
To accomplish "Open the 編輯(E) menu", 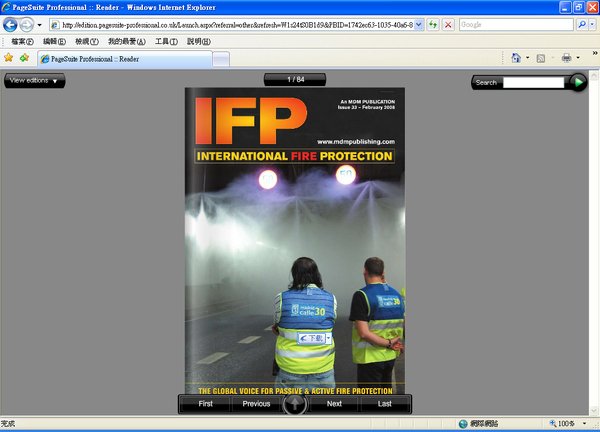I will click(54, 41).
